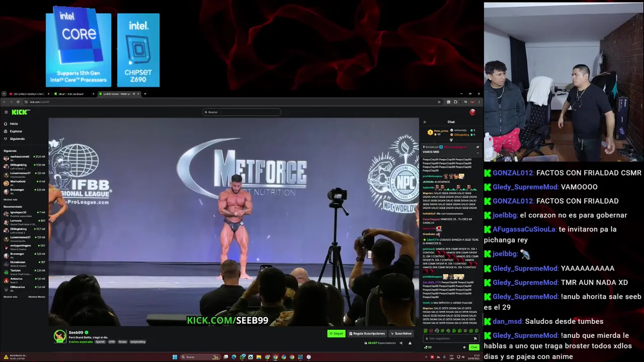Open Lomexia recommended channel
Image resolution: width=644 pixels, height=362 pixels.
click(x=24, y=222)
